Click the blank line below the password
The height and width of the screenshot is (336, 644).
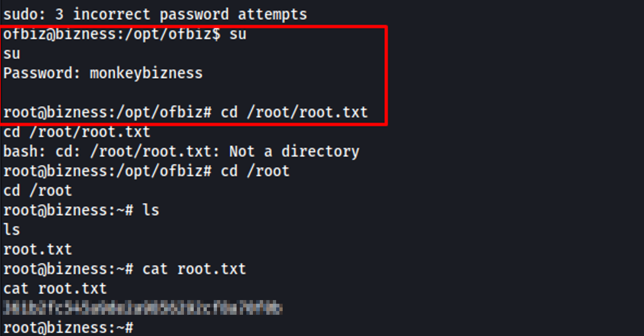(163, 93)
